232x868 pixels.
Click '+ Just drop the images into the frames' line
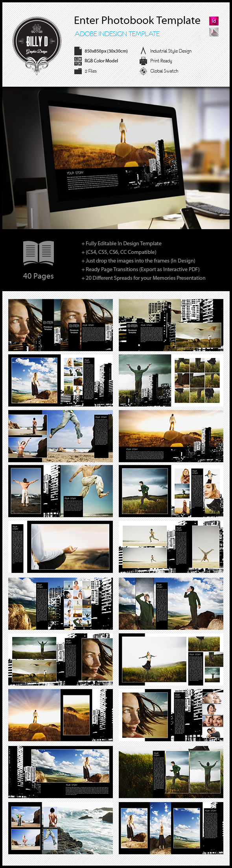pyautogui.click(x=138, y=261)
